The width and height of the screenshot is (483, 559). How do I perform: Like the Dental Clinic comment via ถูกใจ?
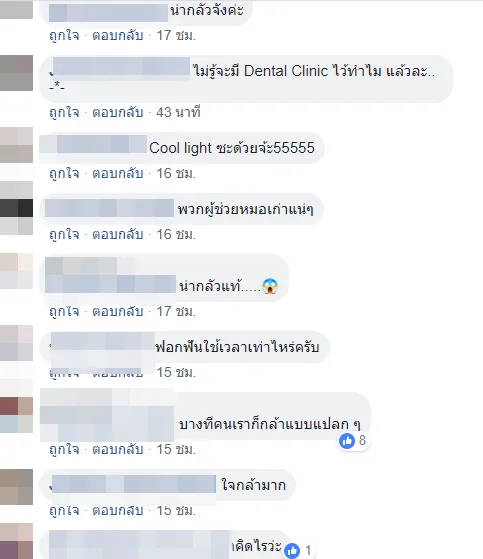(x=64, y=112)
